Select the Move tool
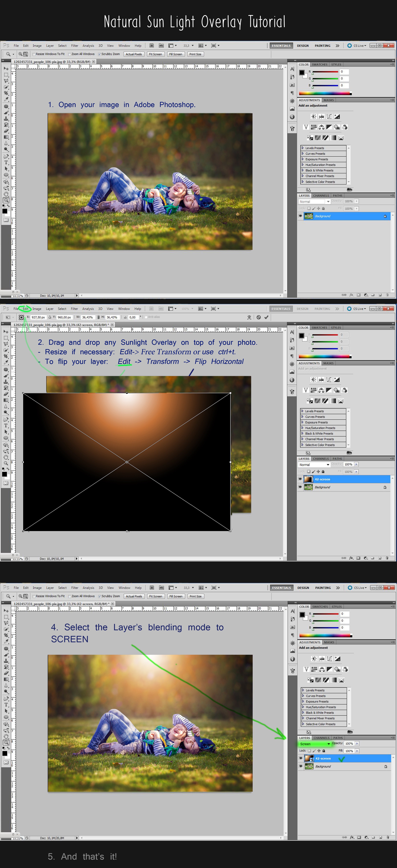 coord(6,69)
